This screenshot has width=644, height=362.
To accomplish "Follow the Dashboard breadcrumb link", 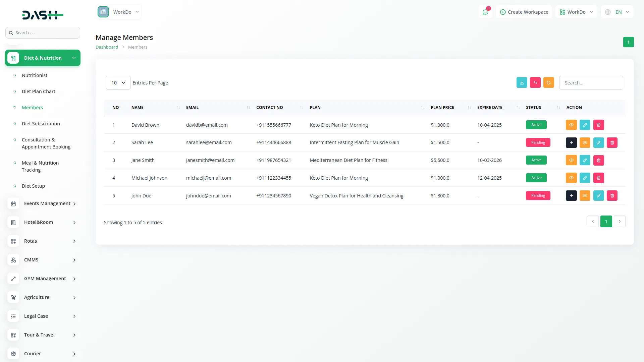I will [107, 47].
